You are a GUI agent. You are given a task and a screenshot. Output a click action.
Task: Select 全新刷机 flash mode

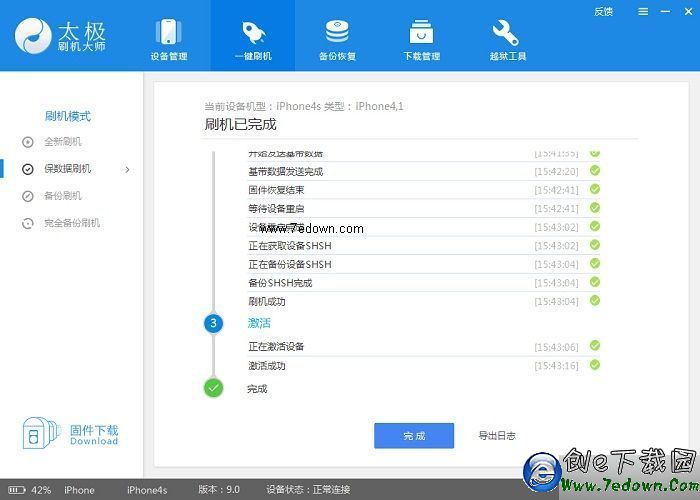[x=62, y=142]
